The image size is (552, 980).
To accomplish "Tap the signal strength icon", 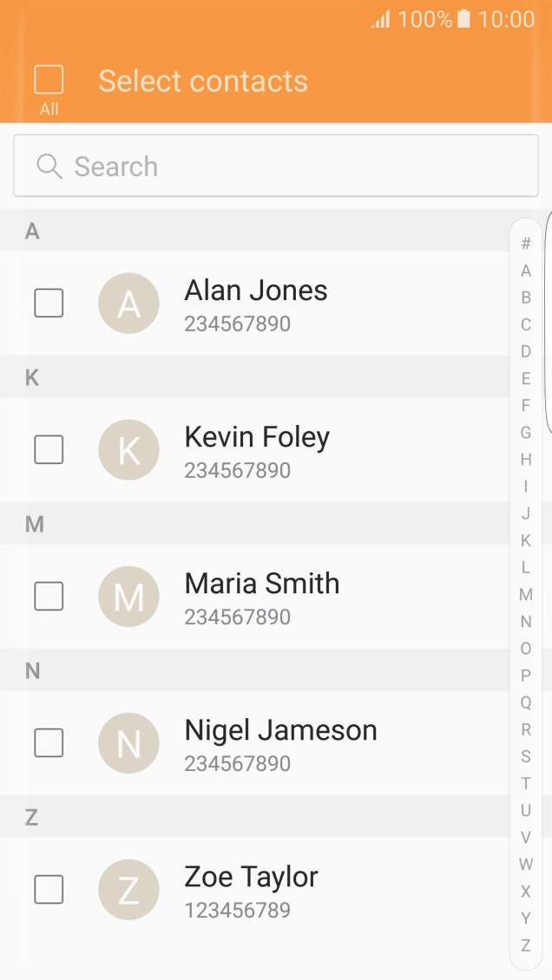I will point(381,19).
